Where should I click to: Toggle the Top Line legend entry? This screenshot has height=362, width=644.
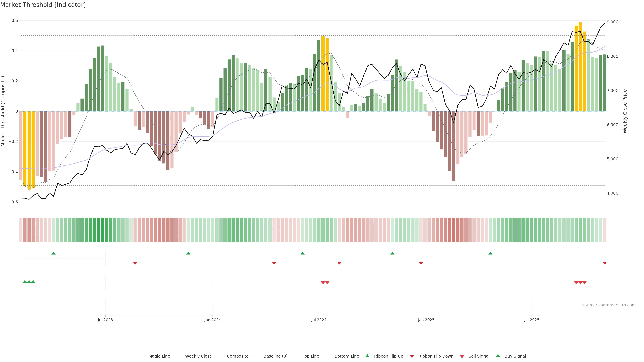point(311,356)
